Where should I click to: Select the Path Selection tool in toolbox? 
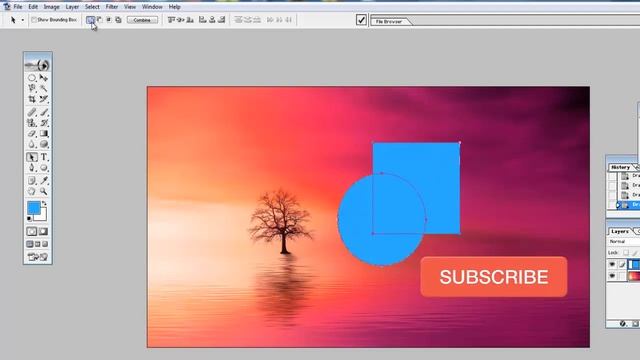[32, 157]
